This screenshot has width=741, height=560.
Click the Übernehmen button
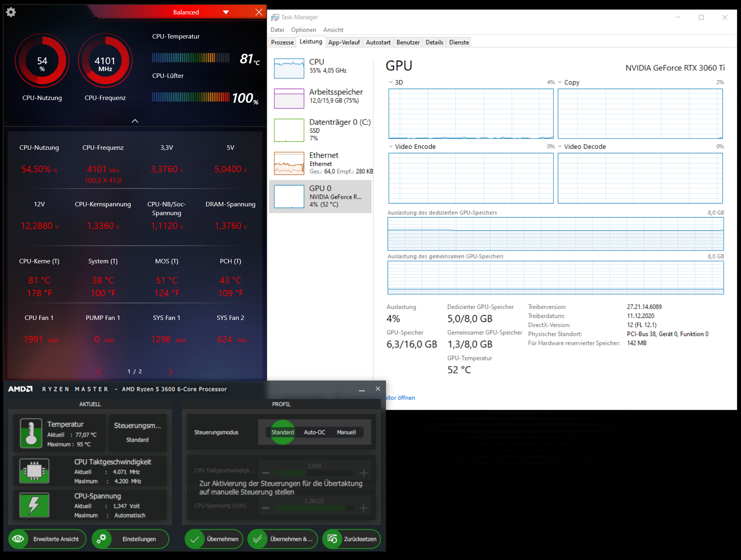tap(214, 539)
